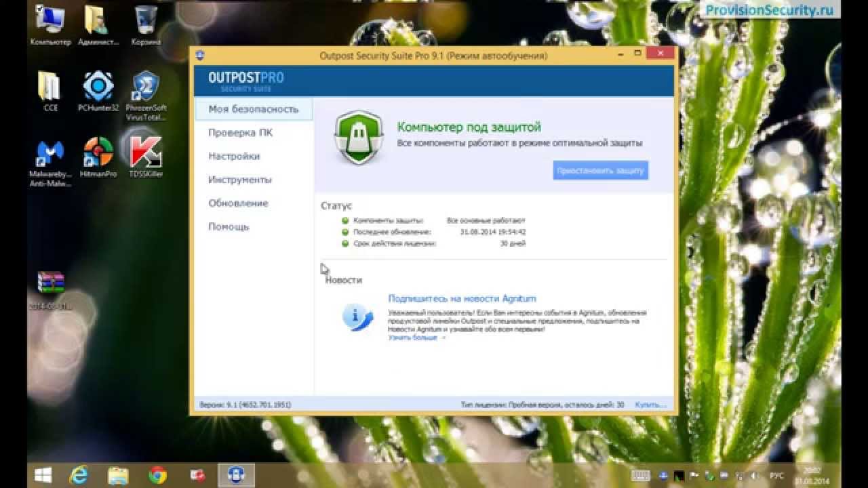The image size is (868, 488).
Task: Click the Новости section heading
Action: pos(343,280)
